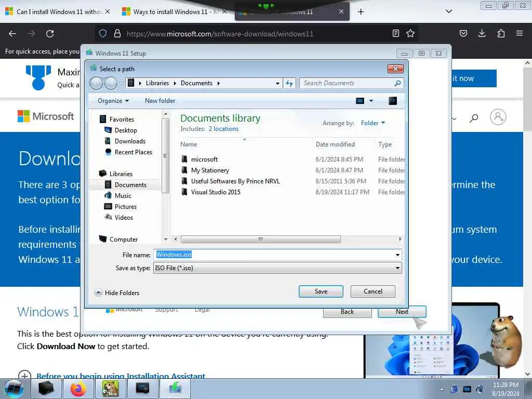Select the Music library

click(x=123, y=195)
